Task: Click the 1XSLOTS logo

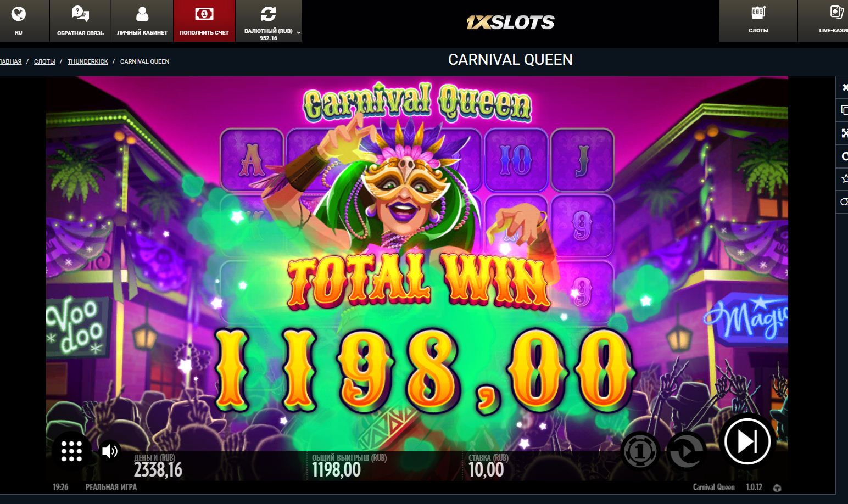Action: point(510,22)
